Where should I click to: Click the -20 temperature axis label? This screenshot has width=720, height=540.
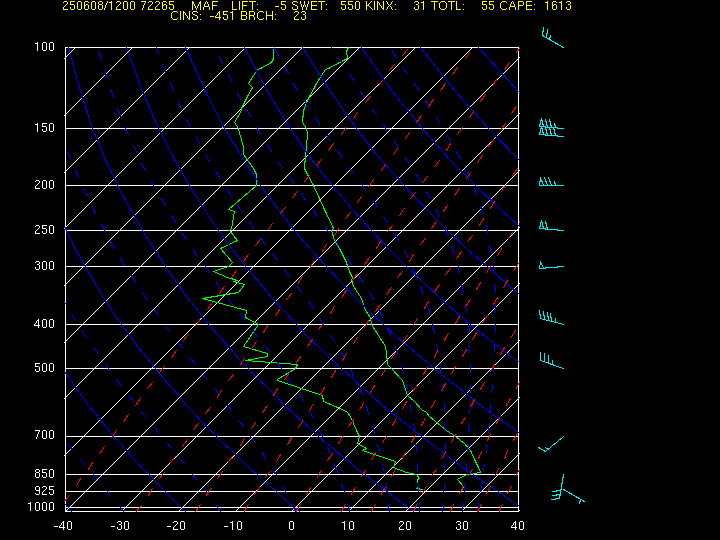click(x=177, y=526)
